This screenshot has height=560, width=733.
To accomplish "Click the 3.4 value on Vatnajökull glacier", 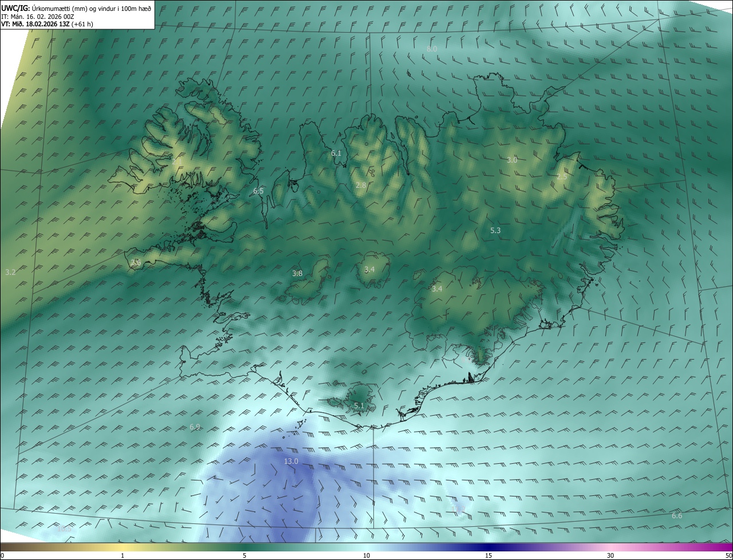I will 437,289.
